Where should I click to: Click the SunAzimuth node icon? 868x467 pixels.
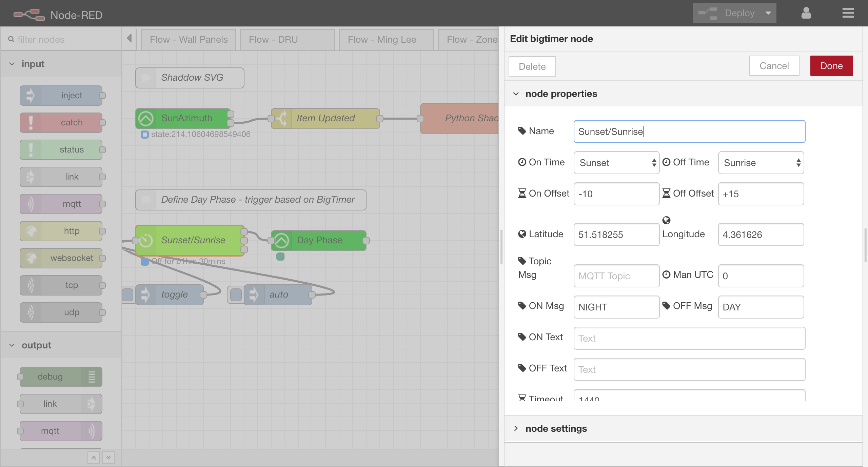coord(146,118)
